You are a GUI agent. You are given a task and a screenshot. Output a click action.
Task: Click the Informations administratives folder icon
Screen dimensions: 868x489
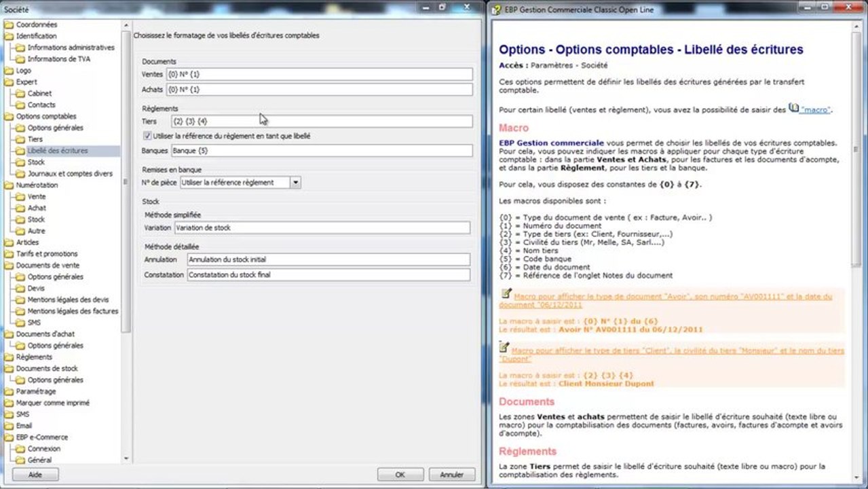(20, 48)
